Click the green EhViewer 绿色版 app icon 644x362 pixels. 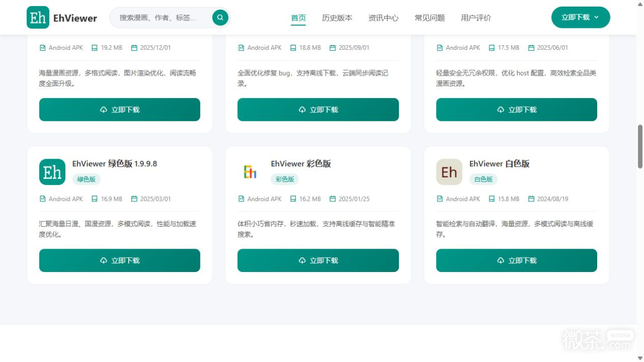(52, 172)
